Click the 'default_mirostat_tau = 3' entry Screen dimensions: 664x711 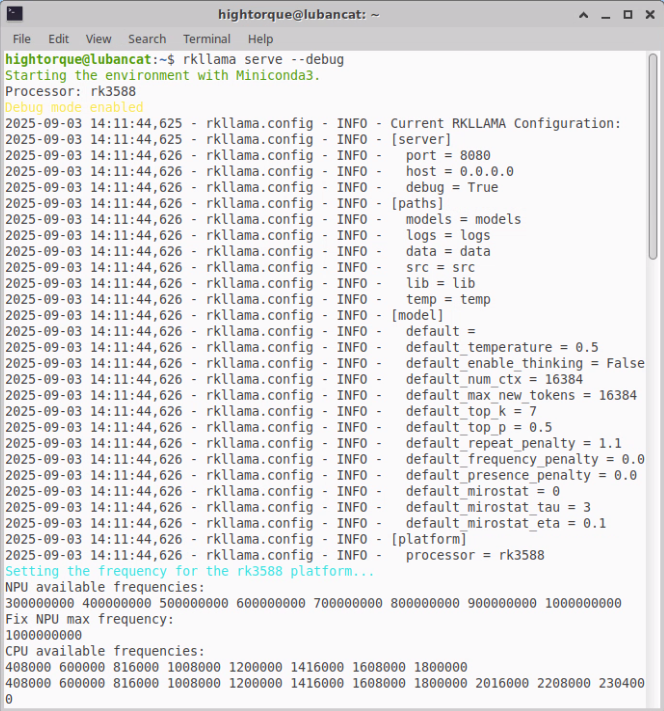498,507
